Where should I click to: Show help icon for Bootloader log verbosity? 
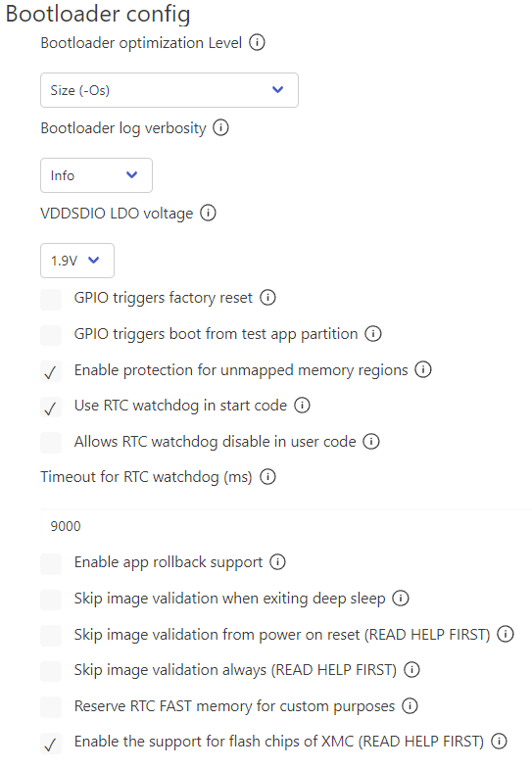(x=220, y=127)
